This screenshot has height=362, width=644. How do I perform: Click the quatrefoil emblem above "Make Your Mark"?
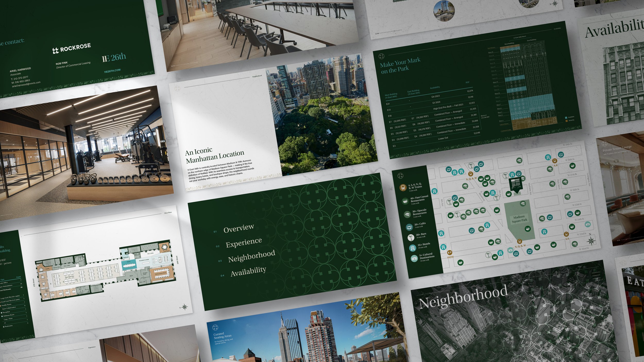tap(381, 56)
